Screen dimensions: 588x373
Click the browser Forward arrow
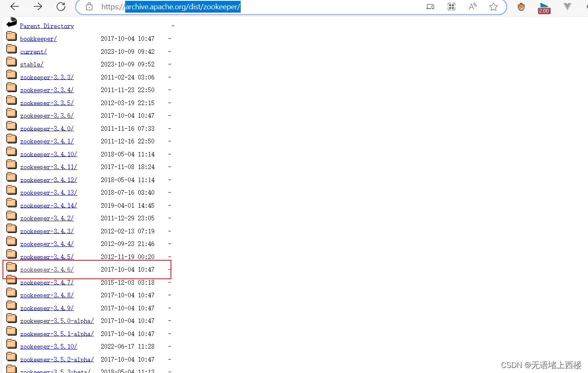[x=38, y=6]
